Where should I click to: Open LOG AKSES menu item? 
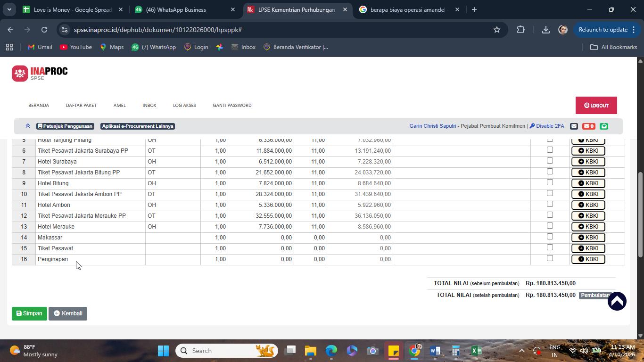point(184,105)
